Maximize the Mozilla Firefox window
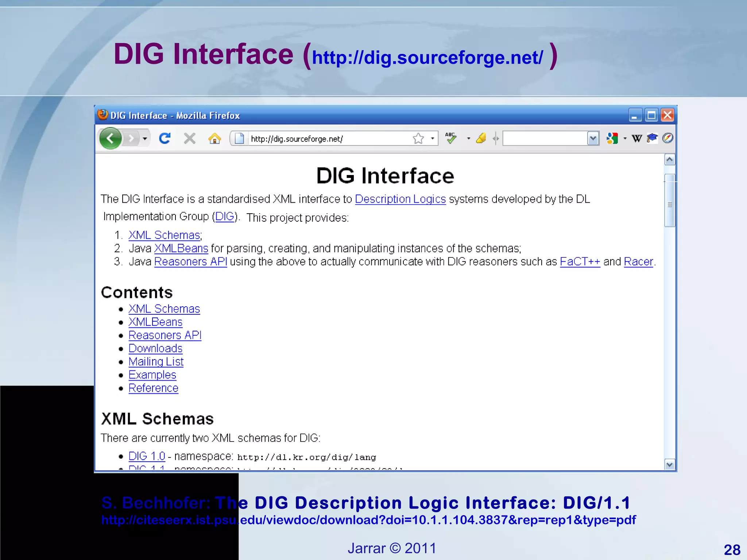747x560 pixels. pyautogui.click(x=651, y=115)
